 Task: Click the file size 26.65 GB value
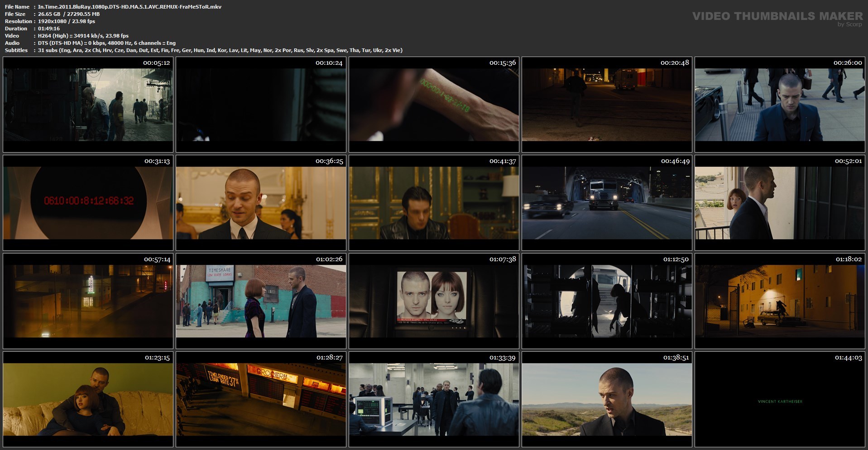pos(69,14)
